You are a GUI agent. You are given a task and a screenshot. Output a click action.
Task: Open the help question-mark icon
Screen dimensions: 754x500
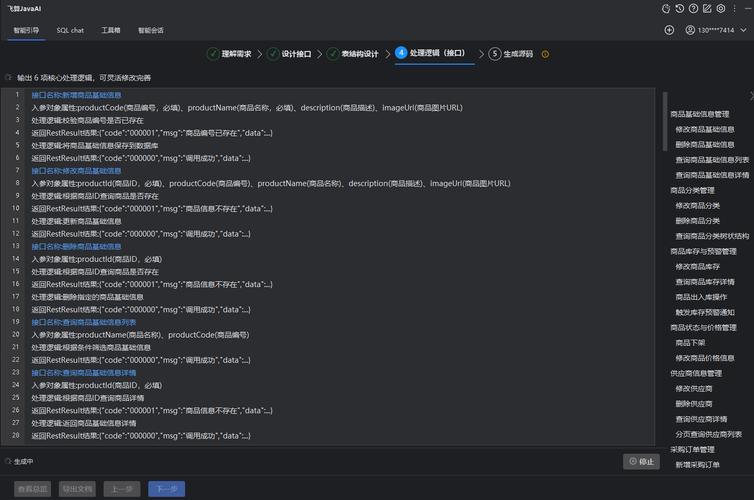pyautogui.click(x=693, y=9)
